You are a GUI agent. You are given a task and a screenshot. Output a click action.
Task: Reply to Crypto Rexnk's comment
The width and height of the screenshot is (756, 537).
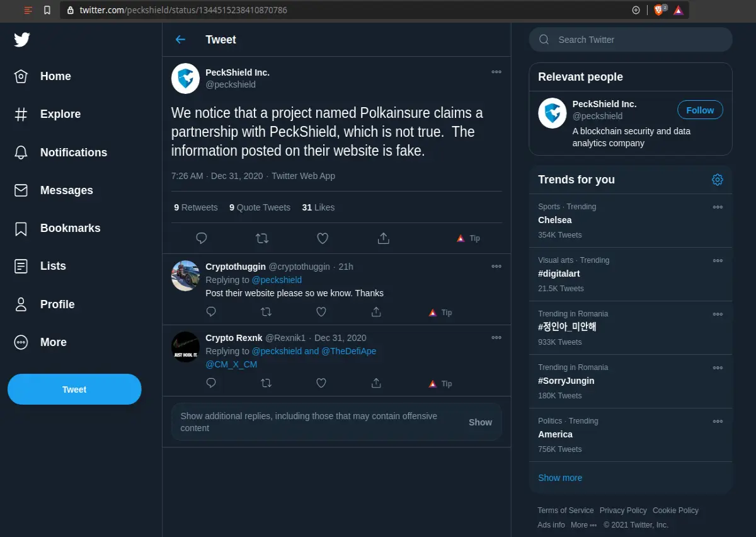click(211, 383)
